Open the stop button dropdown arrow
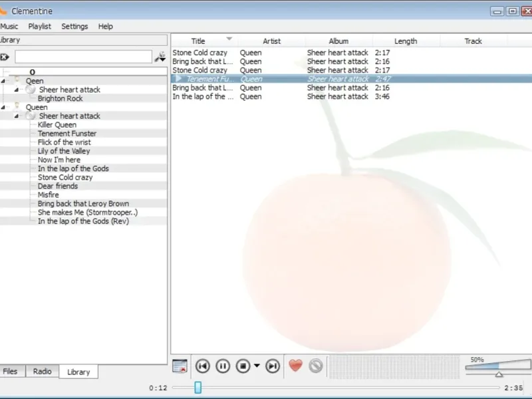Image resolution: width=532 pixels, height=399 pixels. 257,366
